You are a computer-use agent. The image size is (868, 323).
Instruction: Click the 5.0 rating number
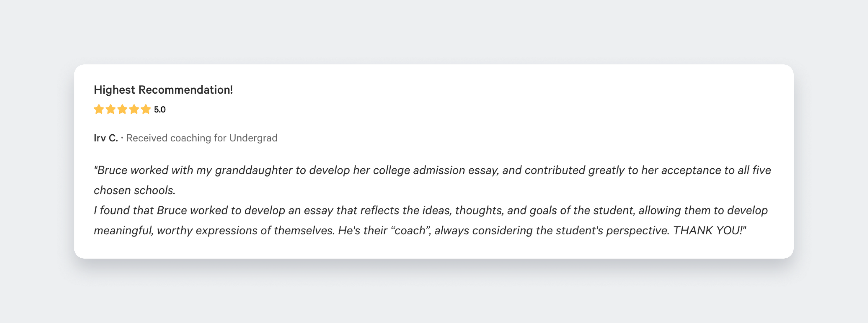[160, 110]
